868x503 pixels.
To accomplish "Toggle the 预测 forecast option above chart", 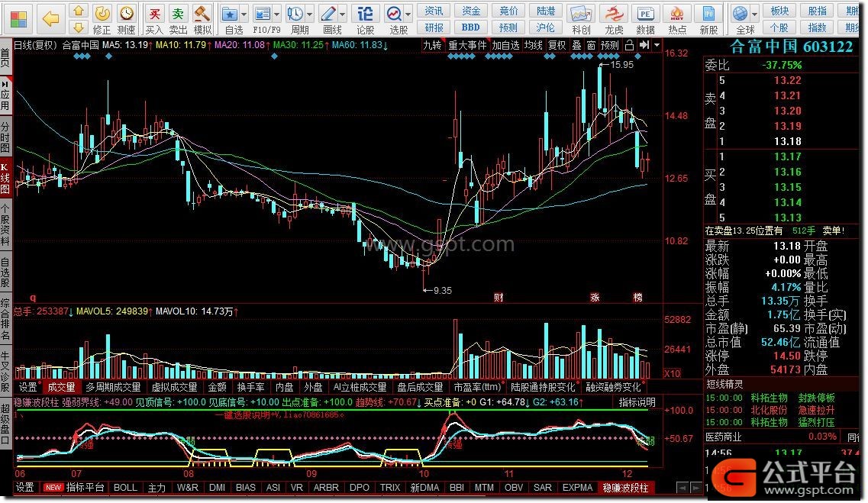I will 610,45.
